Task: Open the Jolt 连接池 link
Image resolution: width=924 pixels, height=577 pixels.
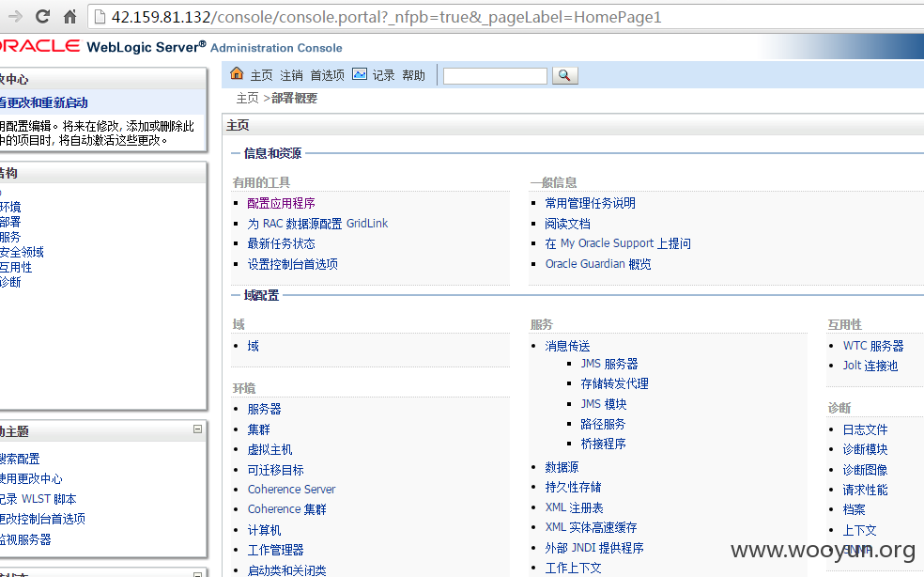Action: pos(870,366)
